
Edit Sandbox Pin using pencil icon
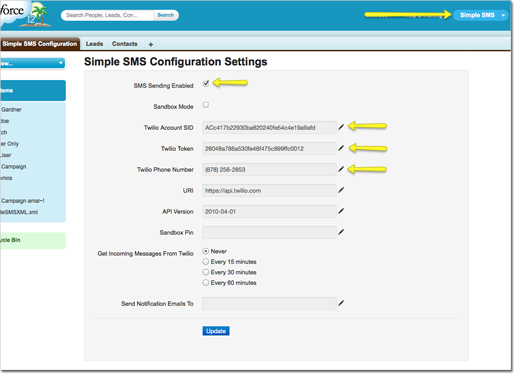(341, 232)
